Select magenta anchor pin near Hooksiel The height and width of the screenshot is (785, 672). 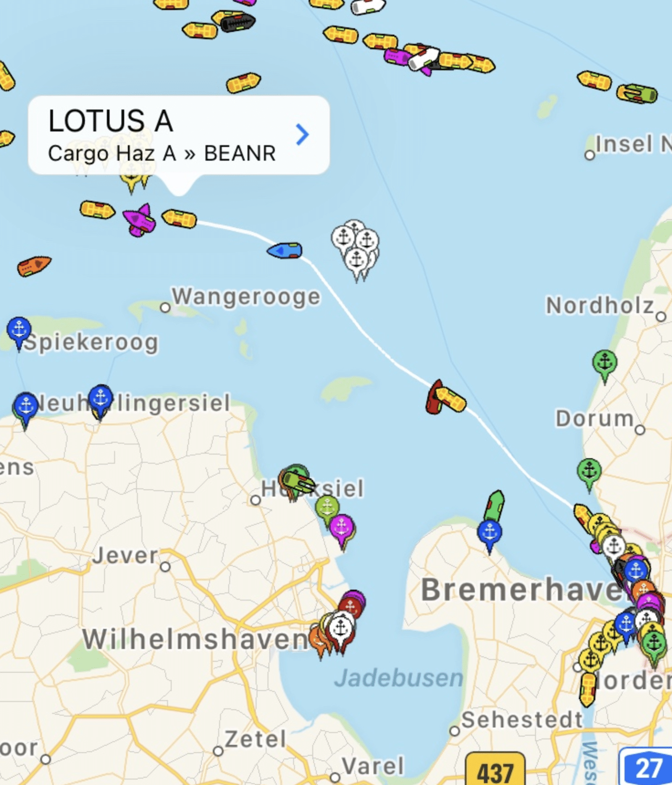(x=341, y=530)
